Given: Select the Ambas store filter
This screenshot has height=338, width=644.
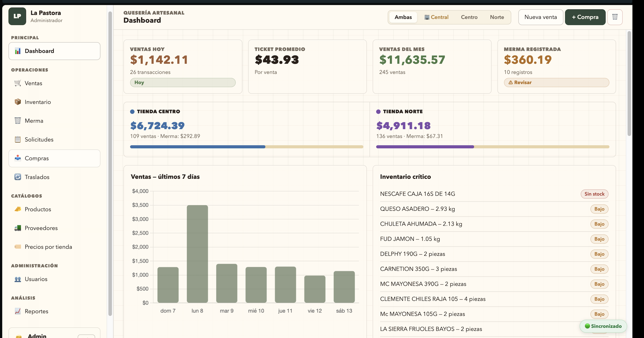Looking at the screenshot, I should [x=403, y=17].
